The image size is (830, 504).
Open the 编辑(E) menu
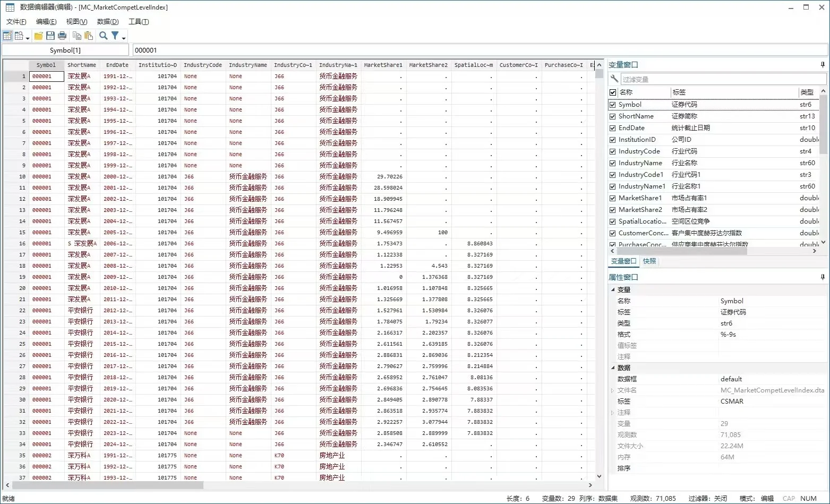point(46,22)
